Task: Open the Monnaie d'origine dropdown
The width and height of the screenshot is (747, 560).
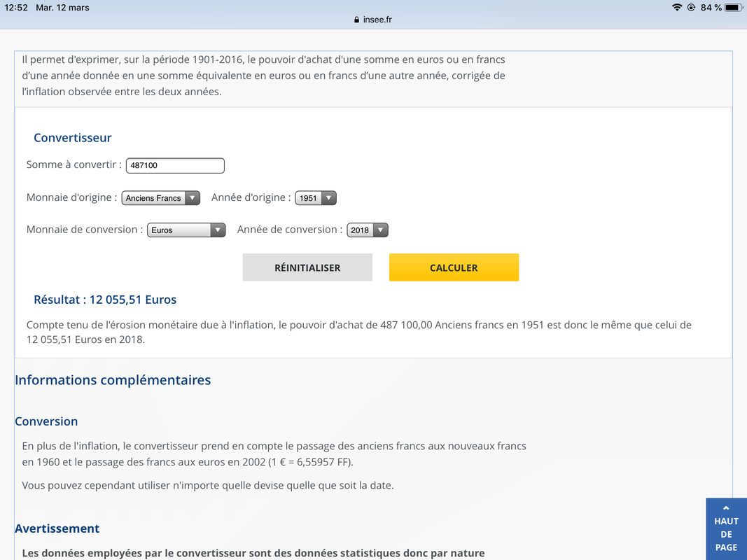Action: [160, 198]
